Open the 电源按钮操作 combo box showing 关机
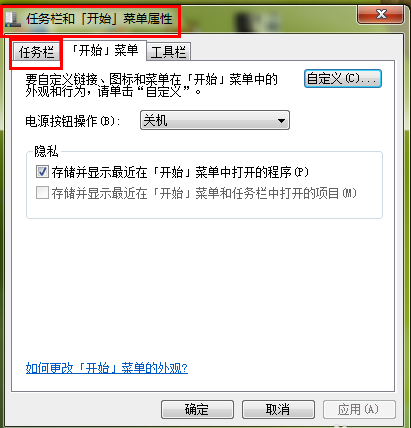This screenshot has width=411, height=428. point(215,120)
